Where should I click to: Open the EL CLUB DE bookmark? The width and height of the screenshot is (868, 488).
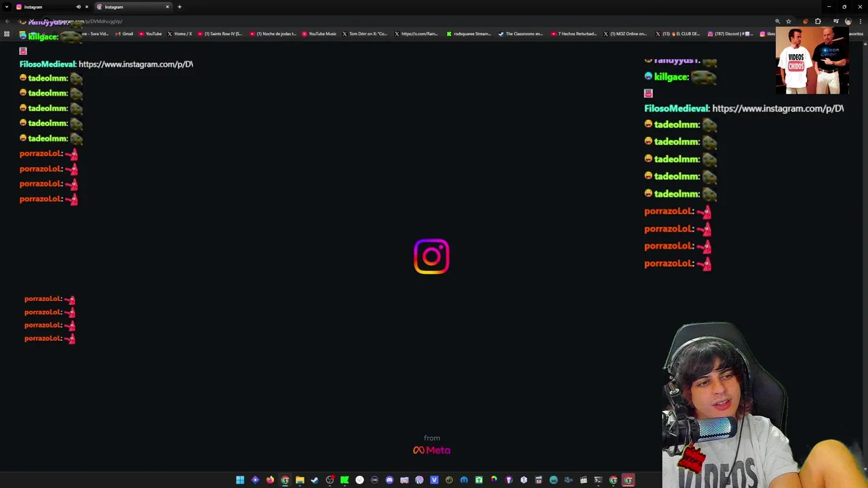pyautogui.click(x=678, y=34)
